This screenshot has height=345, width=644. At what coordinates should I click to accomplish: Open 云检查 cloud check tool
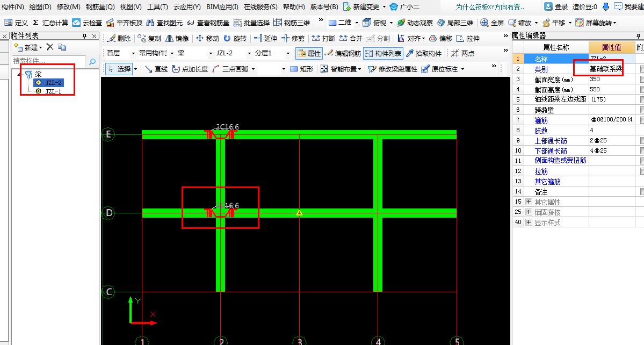[x=87, y=23]
